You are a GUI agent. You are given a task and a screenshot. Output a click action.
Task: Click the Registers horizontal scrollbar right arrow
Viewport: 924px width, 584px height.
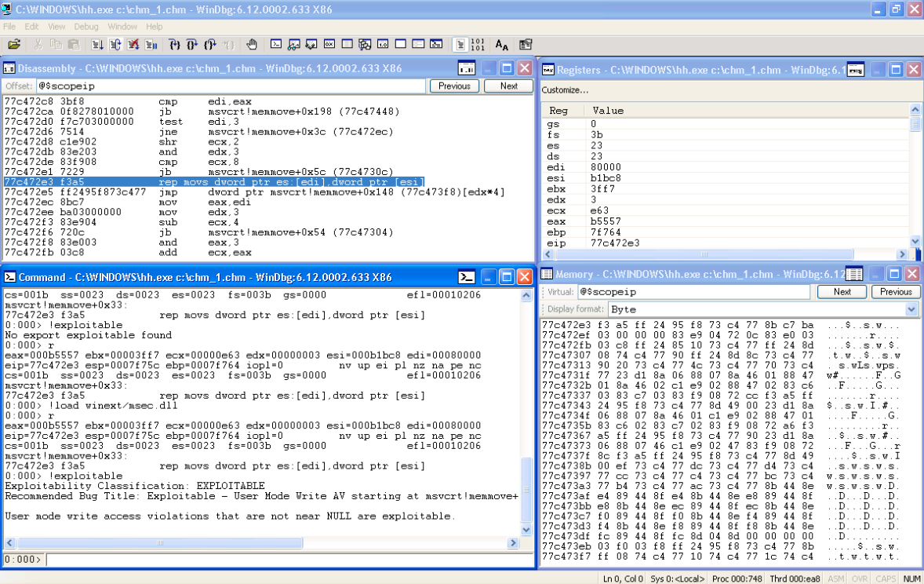901,254
